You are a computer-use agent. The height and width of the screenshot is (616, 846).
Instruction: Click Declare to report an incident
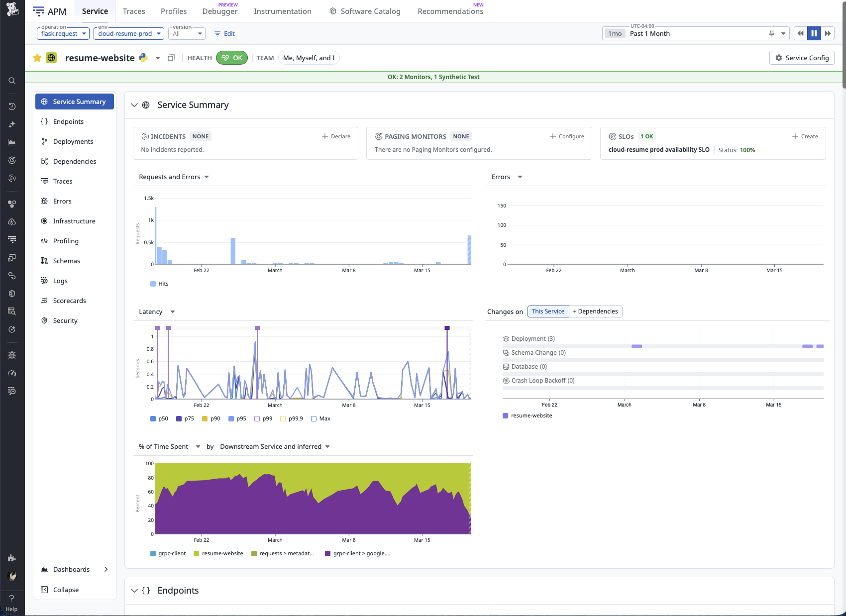pyautogui.click(x=336, y=136)
